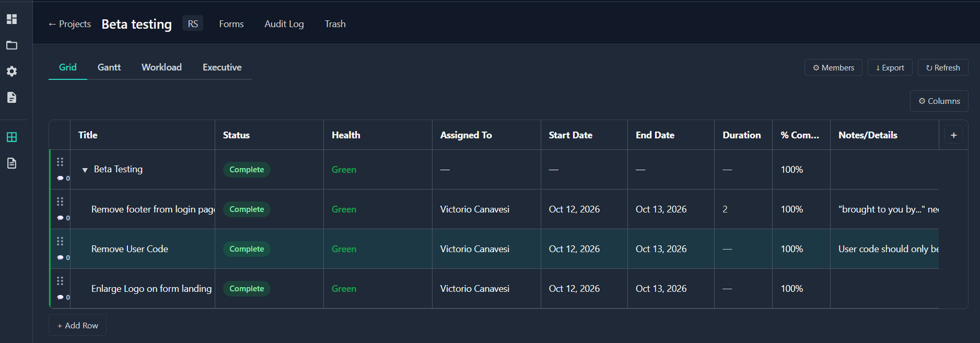Switch to the Grid tab
The height and width of the screenshot is (343, 980).
[68, 67]
